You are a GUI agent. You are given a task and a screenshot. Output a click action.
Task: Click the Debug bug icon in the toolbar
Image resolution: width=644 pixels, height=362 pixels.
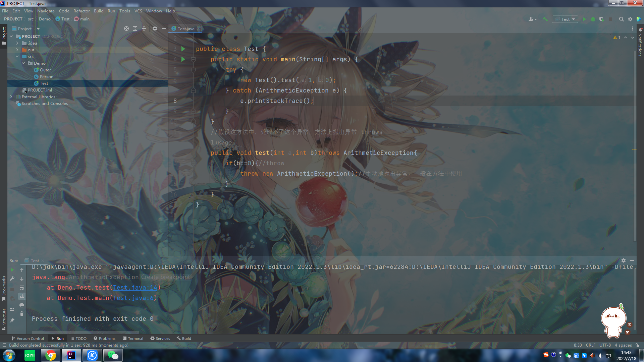pos(593,19)
